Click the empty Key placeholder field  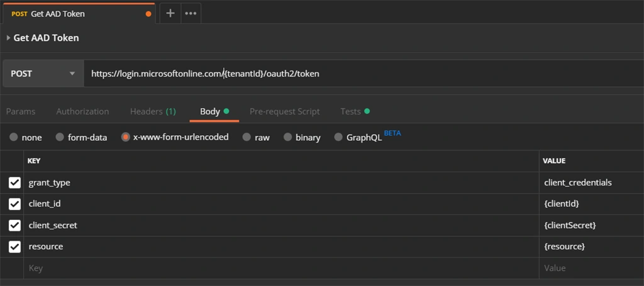coord(281,268)
